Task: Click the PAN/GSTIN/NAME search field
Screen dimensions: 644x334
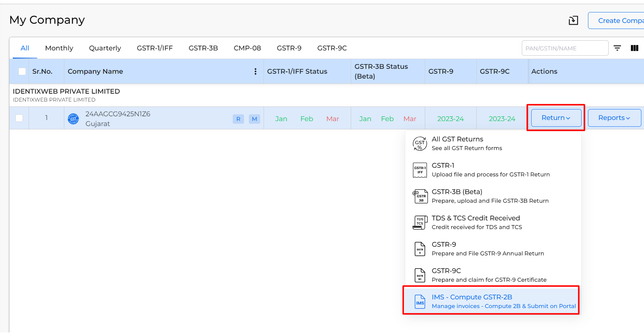Action: (564, 48)
